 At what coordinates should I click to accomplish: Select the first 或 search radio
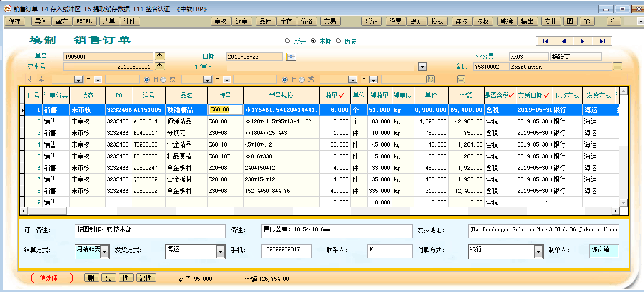tap(164, 79)
